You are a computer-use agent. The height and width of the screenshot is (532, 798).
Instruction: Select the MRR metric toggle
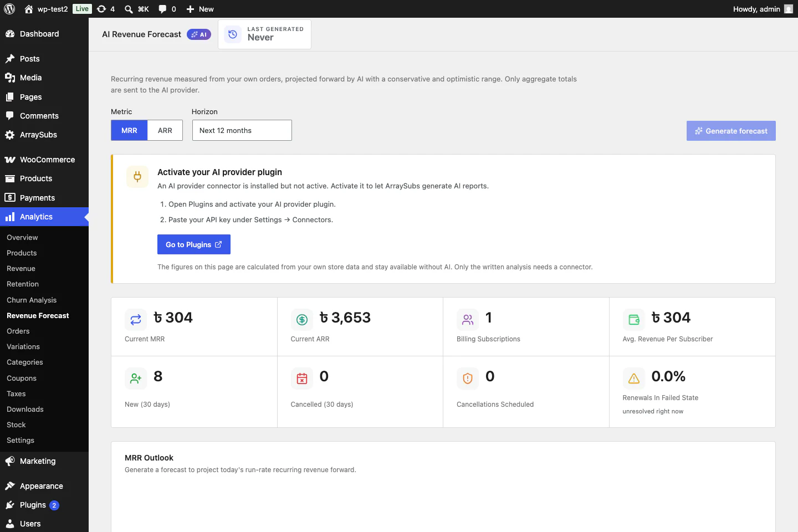coord(129,130)
